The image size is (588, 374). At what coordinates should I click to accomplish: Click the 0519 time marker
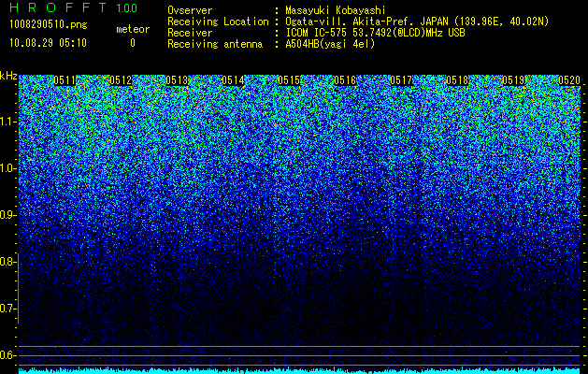click(513, 80)
